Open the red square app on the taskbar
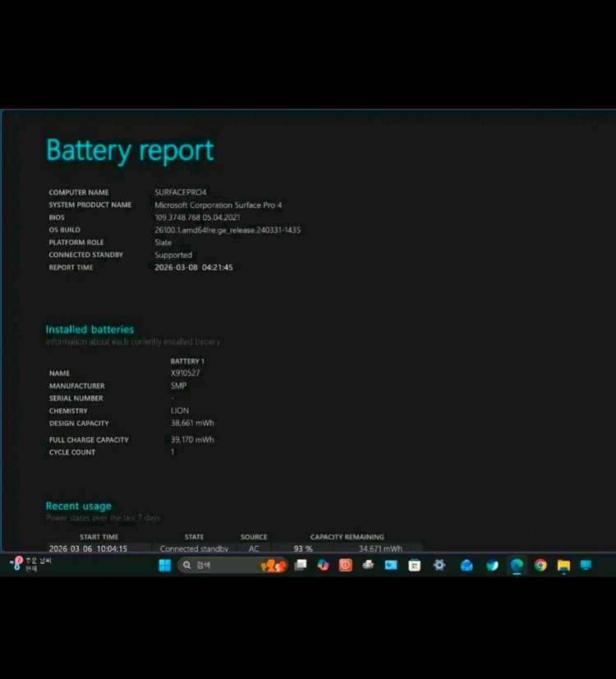The width and height of the screenshot is (616, 679). coord(345,565)
